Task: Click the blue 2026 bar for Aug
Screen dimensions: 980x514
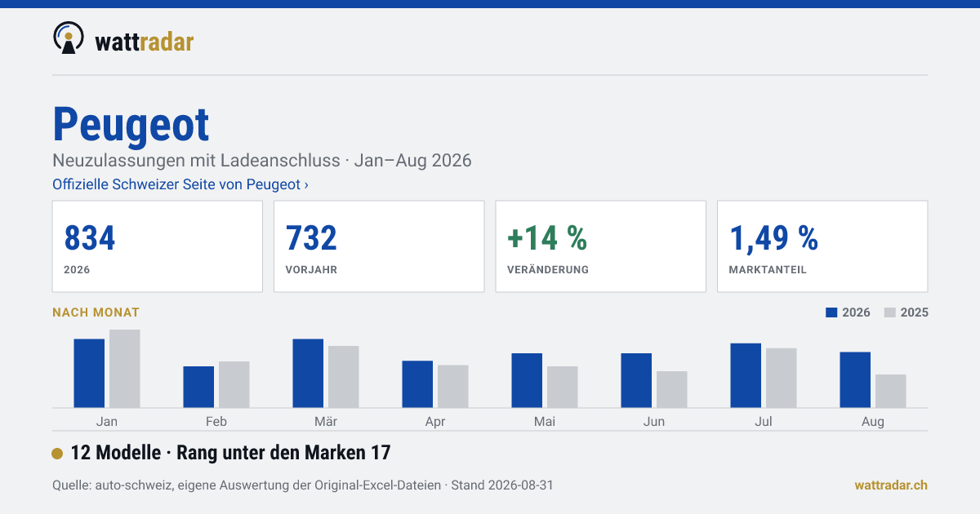Action: coord(855,379)
